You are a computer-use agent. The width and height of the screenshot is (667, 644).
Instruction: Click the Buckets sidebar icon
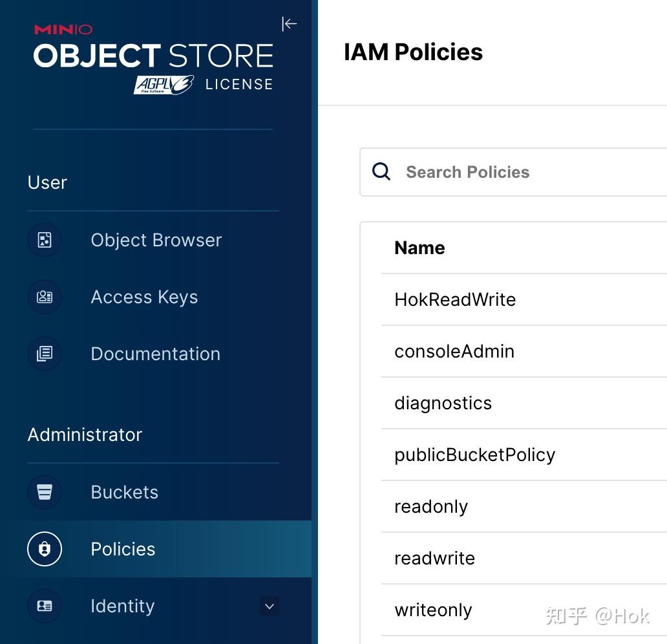(x=44, y=492)
